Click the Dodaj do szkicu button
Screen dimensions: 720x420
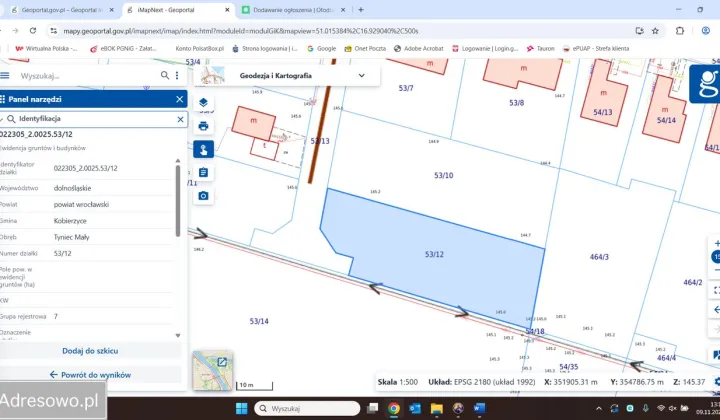click(91, 351)
